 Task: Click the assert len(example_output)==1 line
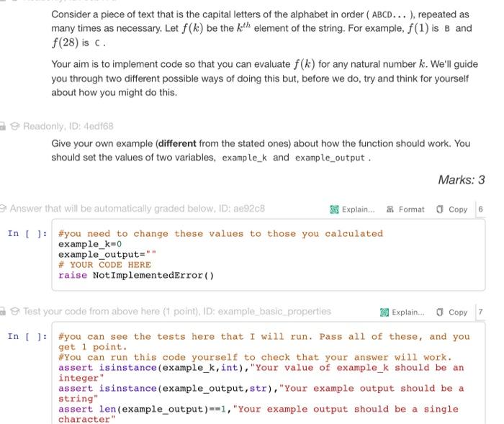(x=258, y=414)
